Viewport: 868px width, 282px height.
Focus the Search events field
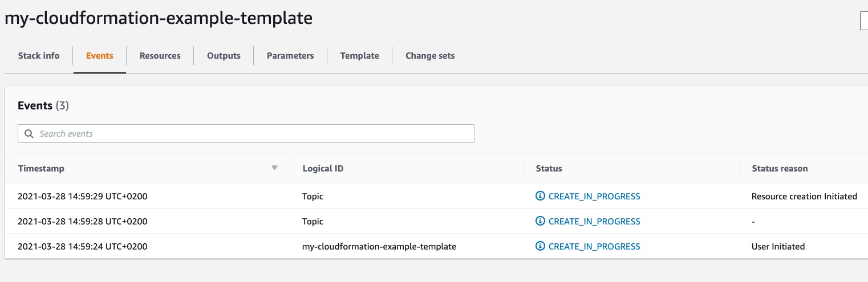pos(251,134)
